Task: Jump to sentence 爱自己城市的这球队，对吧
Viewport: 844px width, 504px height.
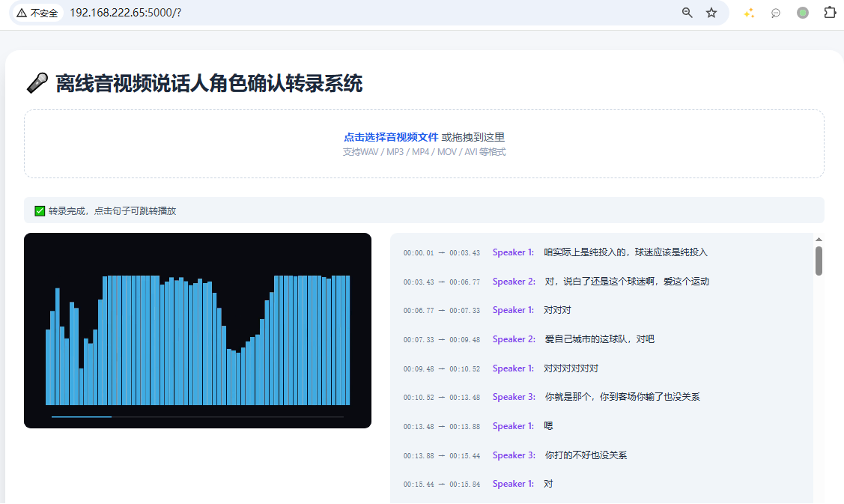Action: [600, 339]
